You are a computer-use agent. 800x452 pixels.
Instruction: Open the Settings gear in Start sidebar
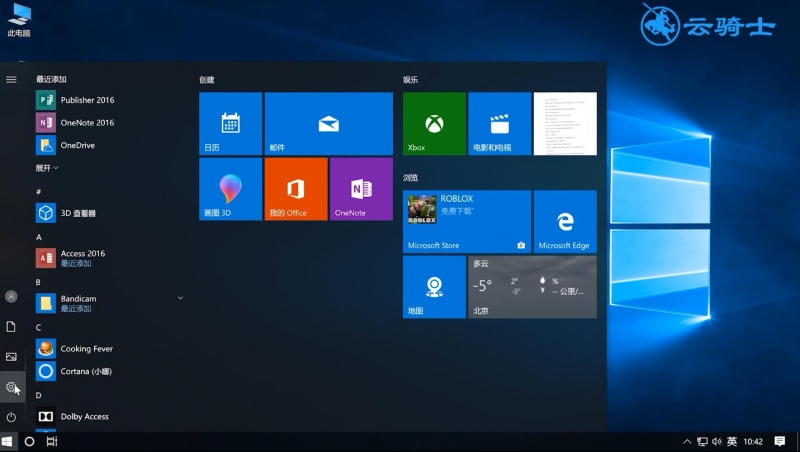pos(11,387)
